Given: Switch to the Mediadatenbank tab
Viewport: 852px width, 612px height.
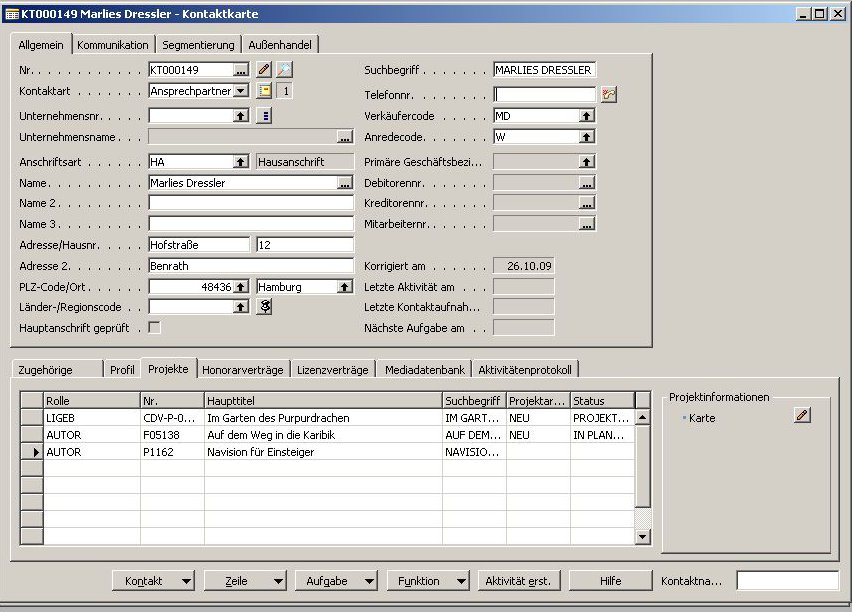Looking at the screenshot, I should coord(424,370).
